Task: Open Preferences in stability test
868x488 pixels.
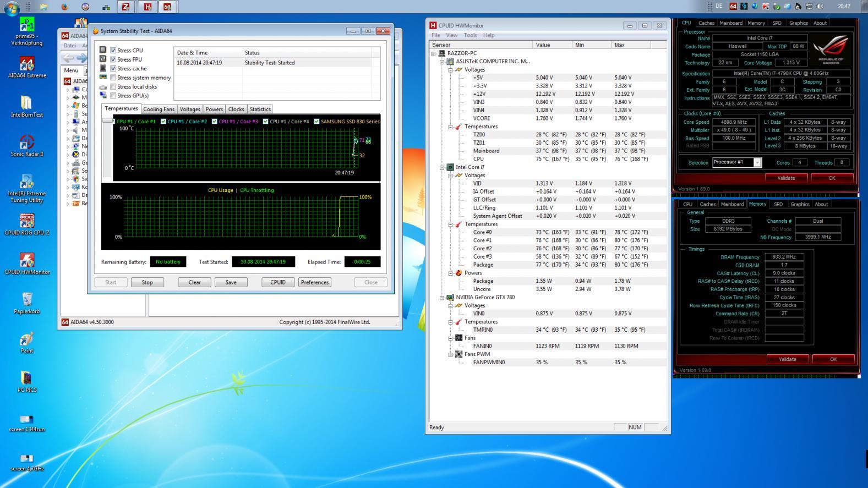Action: pyautogui.click(x=315, y=282)
